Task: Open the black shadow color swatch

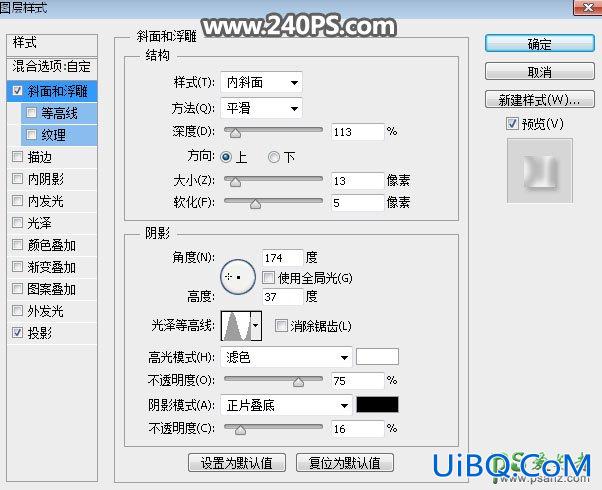Action: tap(377, 405)
